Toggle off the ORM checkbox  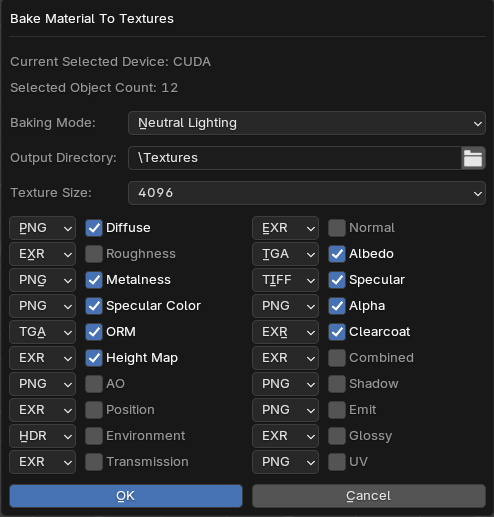click(x=94, y=332)
